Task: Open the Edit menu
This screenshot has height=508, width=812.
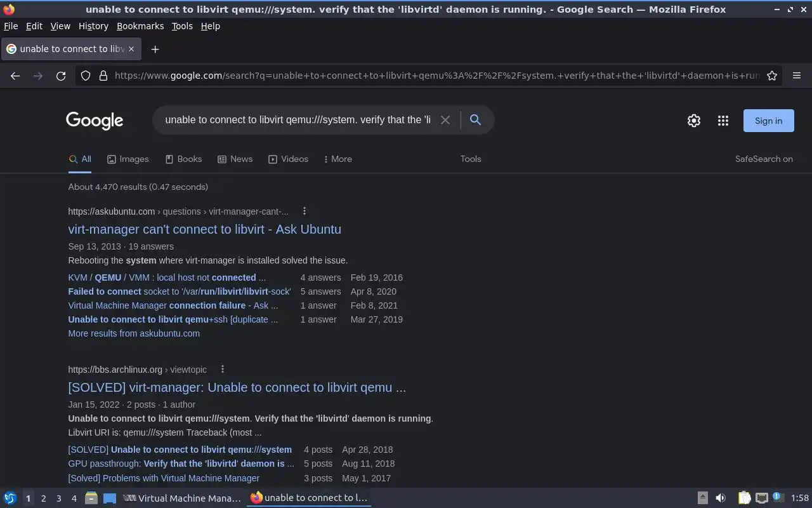Action: coord(34,26)
